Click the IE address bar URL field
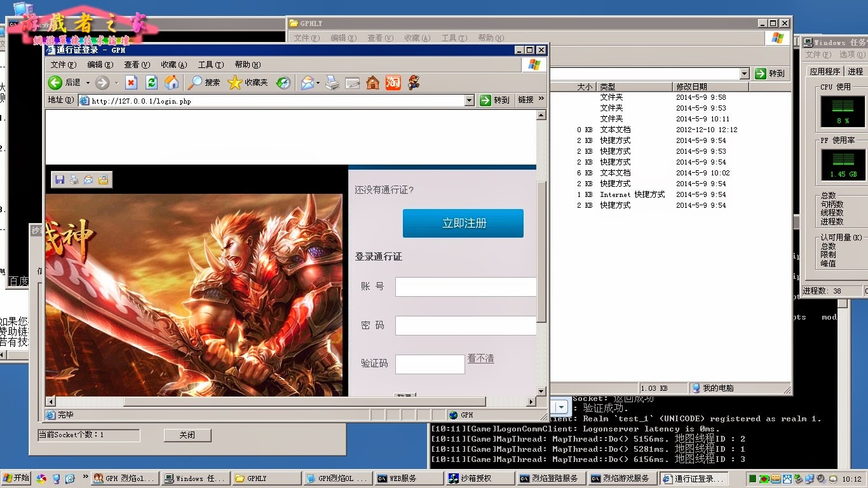The image size is (868, 488). [x=272, y=100]
